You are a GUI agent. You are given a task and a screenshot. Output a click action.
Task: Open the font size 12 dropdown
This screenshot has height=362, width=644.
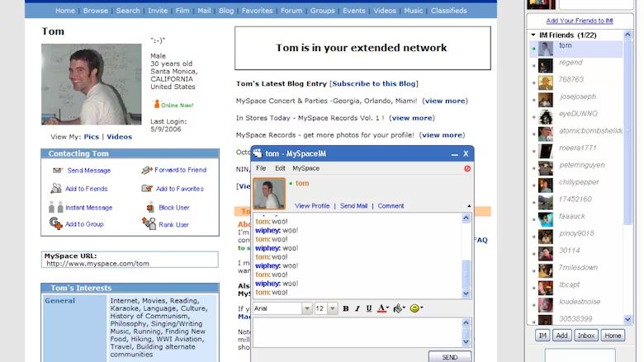[332, 308]
